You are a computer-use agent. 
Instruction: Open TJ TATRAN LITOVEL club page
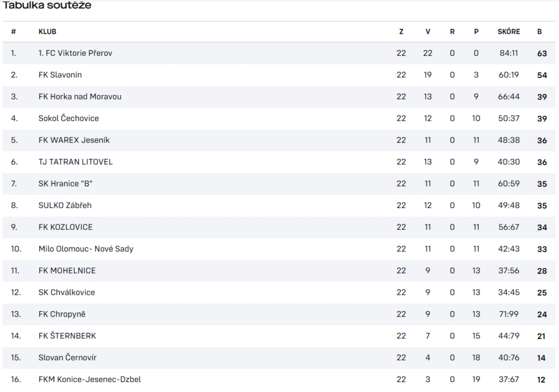point(75,162)
